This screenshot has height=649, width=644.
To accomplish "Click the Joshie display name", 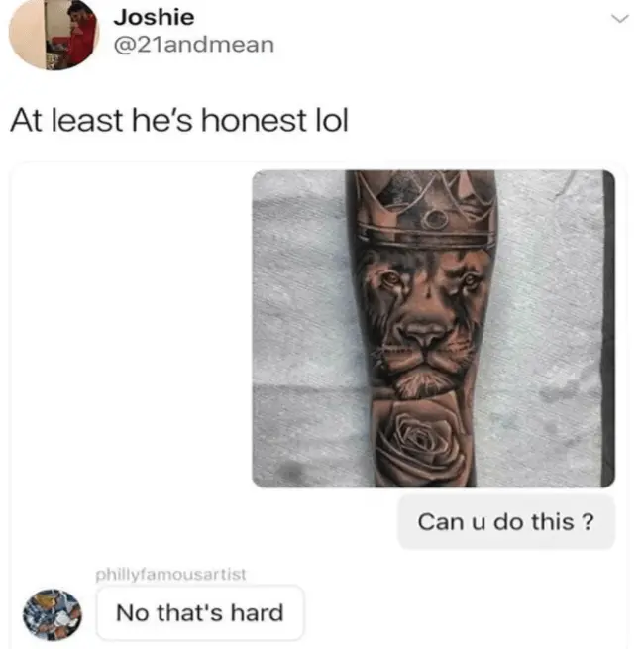I will (x=154, y=17).
